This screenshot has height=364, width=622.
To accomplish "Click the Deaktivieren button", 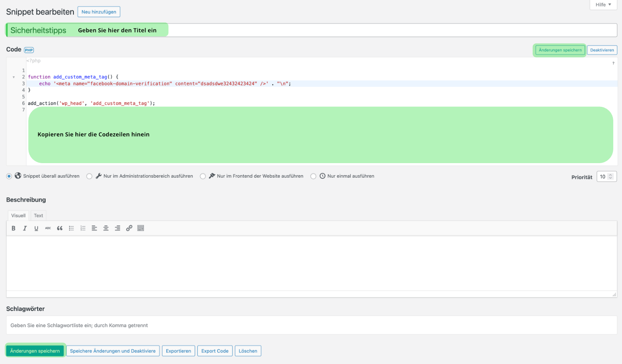I will (x=602, y=50).
